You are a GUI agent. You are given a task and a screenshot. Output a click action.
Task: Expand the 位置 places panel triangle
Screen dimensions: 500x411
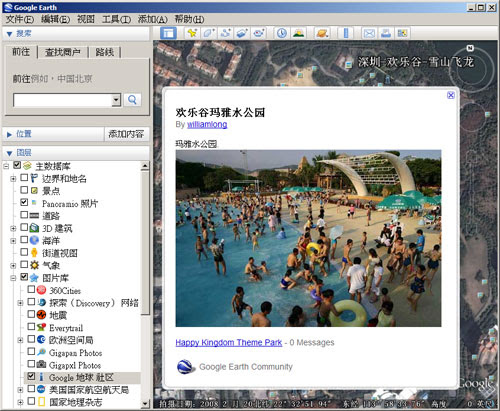(x=9, y=134)
